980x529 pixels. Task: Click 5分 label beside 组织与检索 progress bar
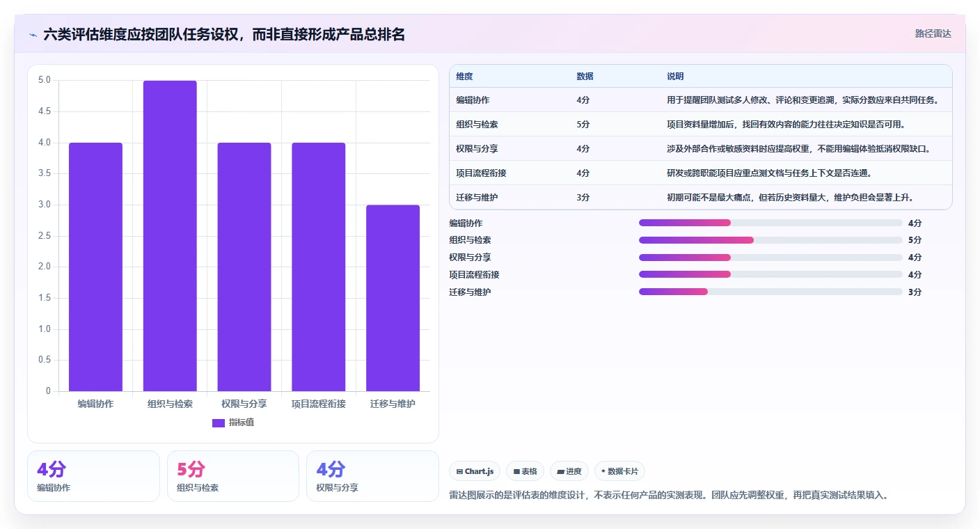tap(915, 240)
